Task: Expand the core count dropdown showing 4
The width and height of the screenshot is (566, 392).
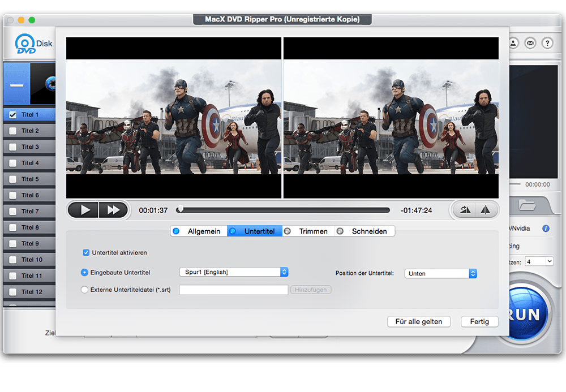Action: [x=539, y=260]
